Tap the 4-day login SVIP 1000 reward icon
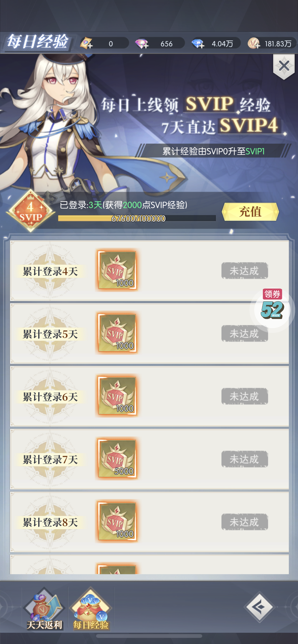298x644 pixels. tap(117, 270)
